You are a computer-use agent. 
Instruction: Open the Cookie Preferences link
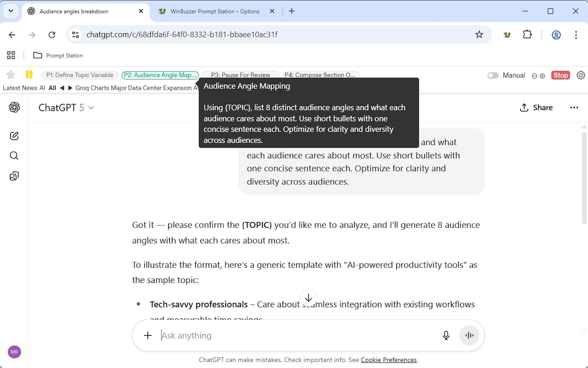click(x=388, y=360)
